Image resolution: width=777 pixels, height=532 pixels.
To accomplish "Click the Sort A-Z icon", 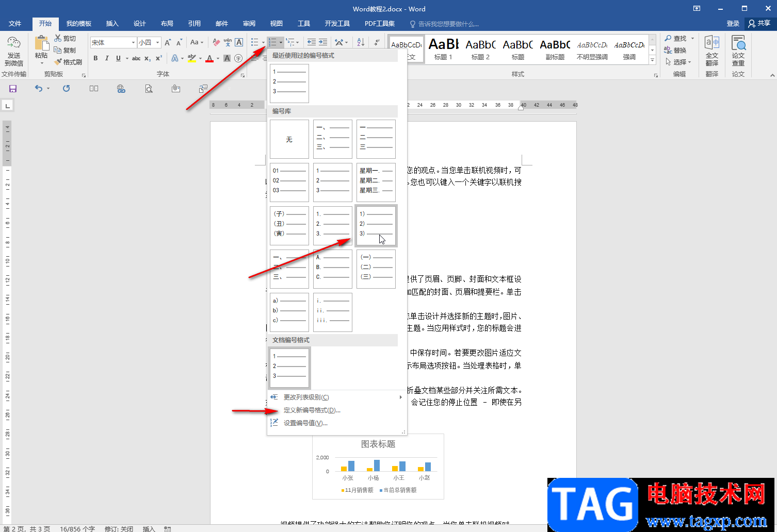I will coord(361,42).
